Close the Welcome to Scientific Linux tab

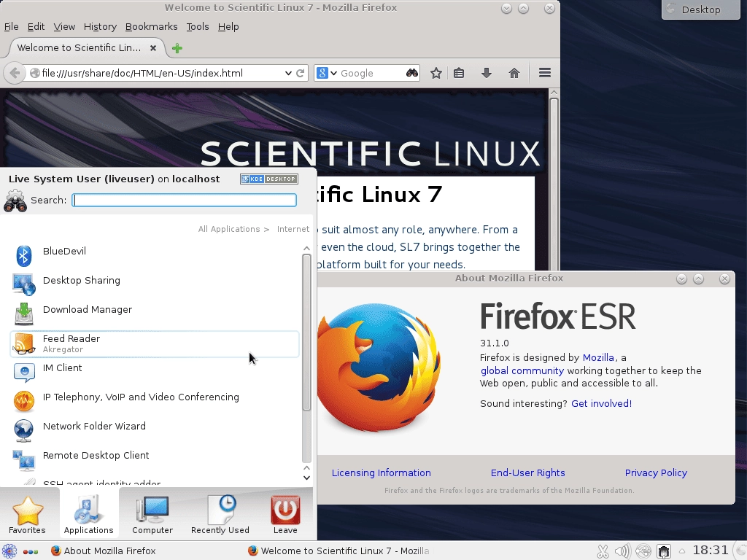pos(153,48)
